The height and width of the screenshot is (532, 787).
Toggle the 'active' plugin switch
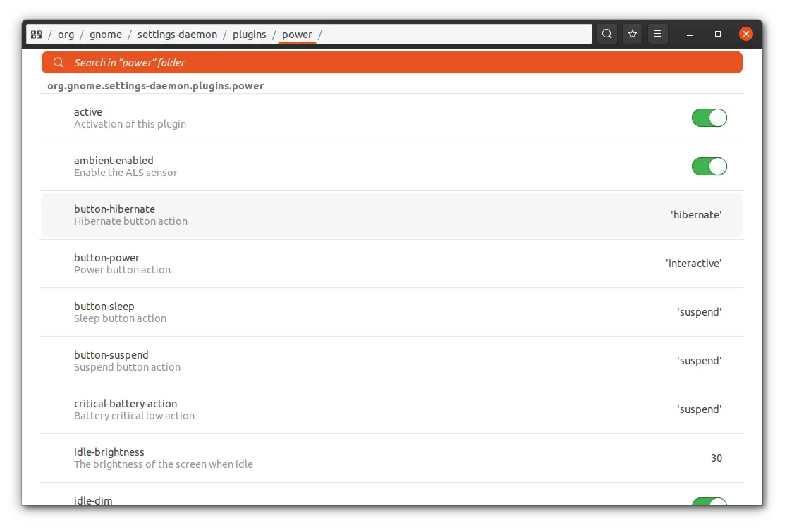tap(709, 118)
